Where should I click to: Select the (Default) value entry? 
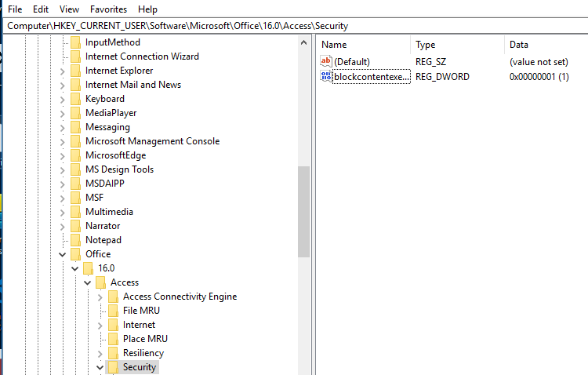(x=352, y=61)
